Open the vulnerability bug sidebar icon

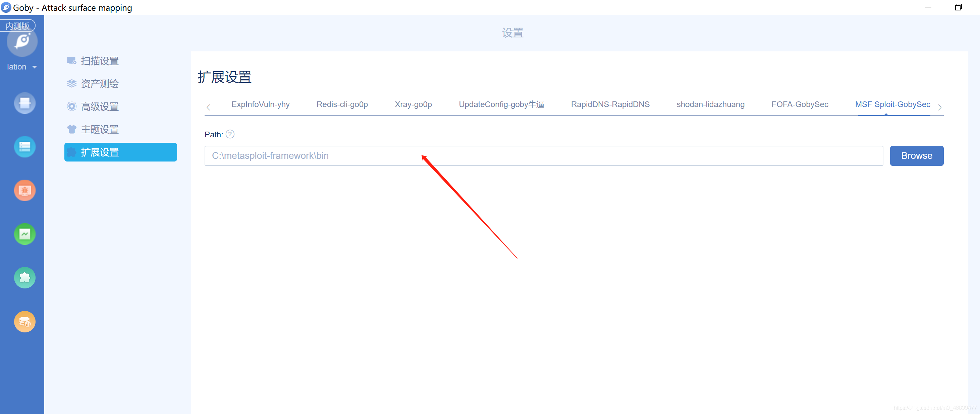click(x=25, y=190)
